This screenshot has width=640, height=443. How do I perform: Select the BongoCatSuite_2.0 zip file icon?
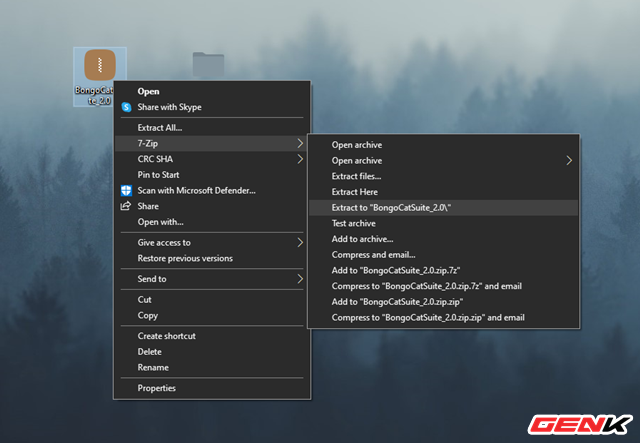100,65
